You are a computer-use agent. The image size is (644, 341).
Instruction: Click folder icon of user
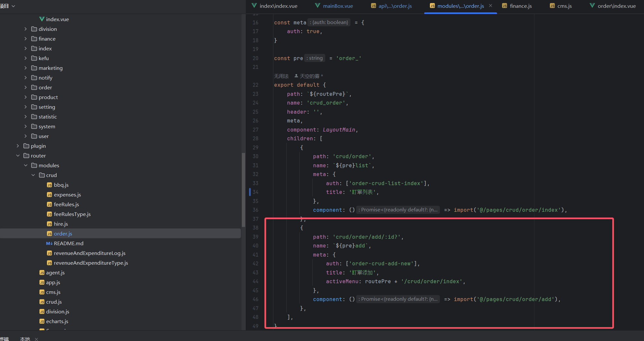coord(34,136)
